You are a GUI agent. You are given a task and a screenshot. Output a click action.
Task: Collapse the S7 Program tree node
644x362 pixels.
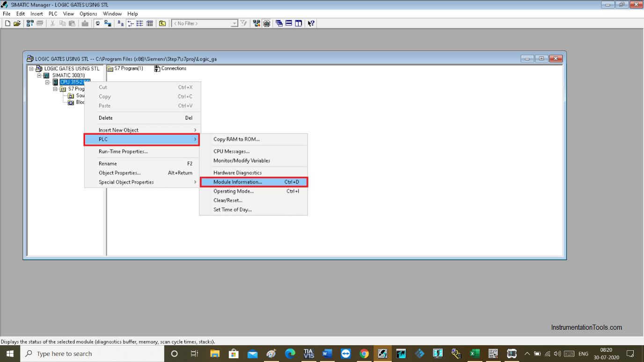[55, 89]
